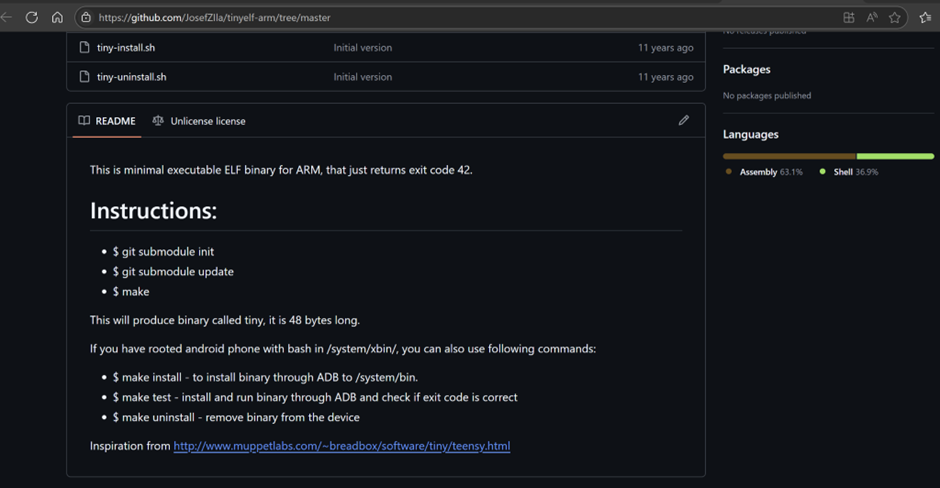
Task: Click the file icon beside tiny-install.sh
Action: pos(85,47)
